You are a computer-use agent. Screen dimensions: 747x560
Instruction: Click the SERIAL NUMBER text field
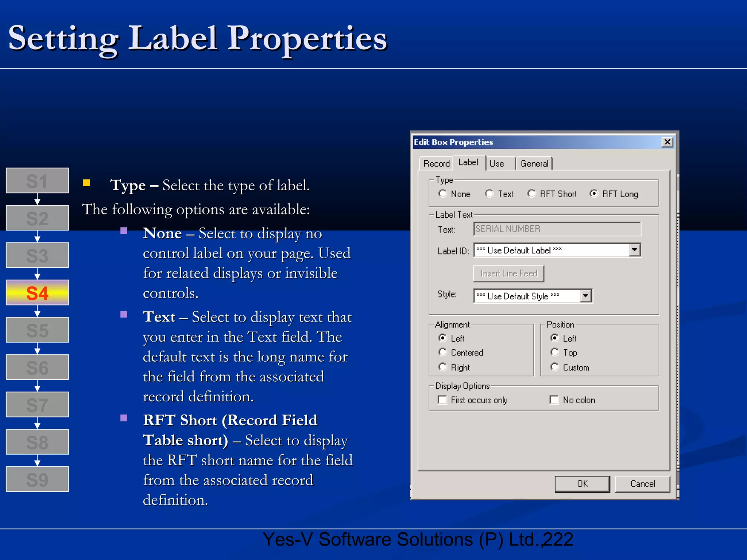[557, 229]
